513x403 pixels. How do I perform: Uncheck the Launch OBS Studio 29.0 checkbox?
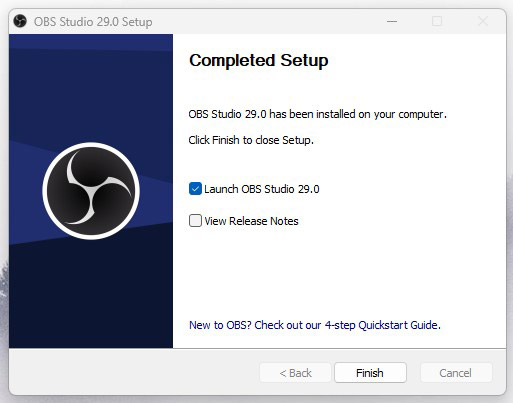[x=195, y=189]
